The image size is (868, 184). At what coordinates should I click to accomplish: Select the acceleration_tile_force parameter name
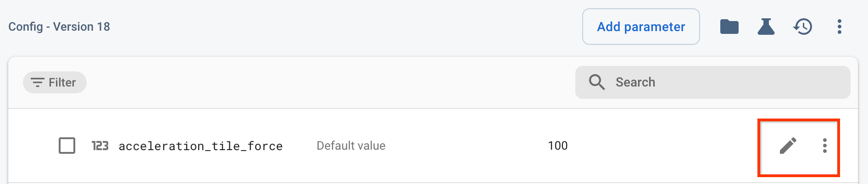pyautogui.click(x=200, y=146)
